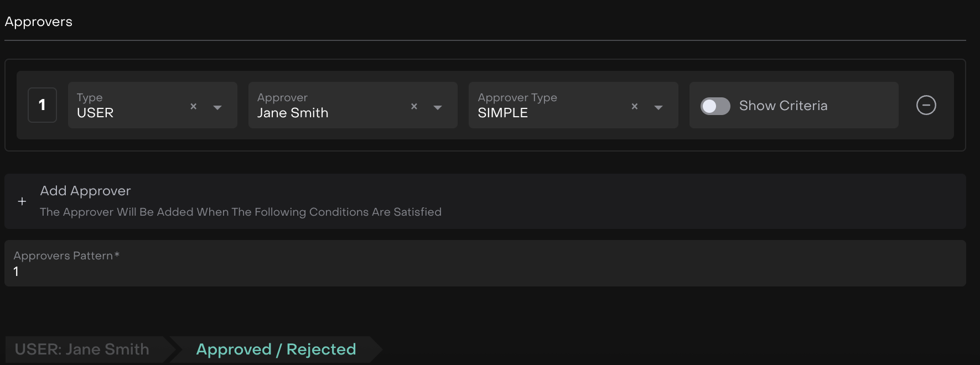This screenshot has width=980, height=365.
Task: Clear the Jane Smith approver selection
Action: (x=414, y=106)
